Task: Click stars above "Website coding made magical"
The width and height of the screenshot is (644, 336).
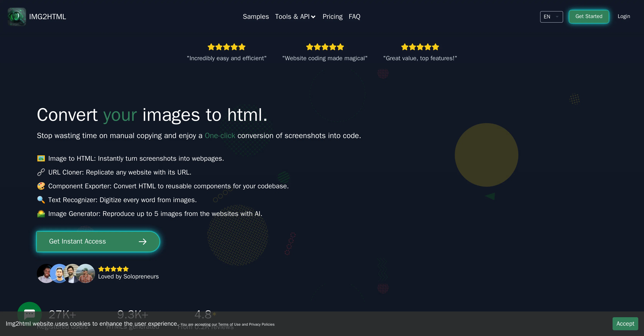Action: point(325,47)
